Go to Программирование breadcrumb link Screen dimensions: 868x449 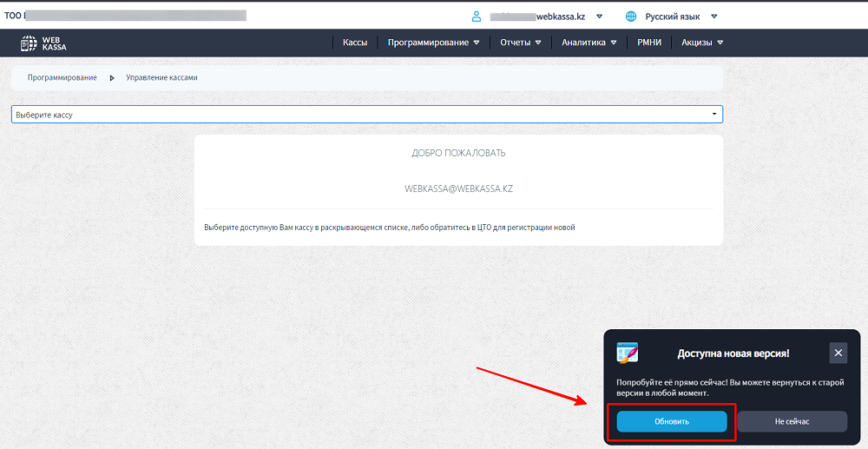(x=62, y=77)
